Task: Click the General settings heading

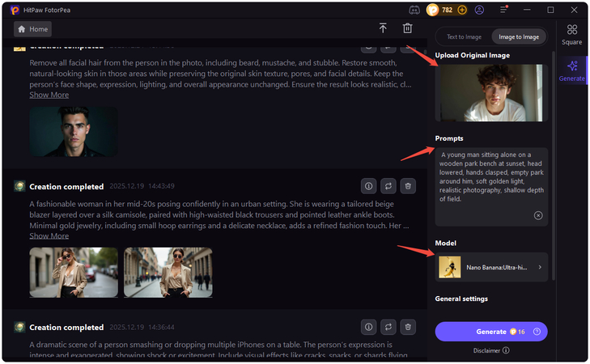Action: tap(461, 299)
